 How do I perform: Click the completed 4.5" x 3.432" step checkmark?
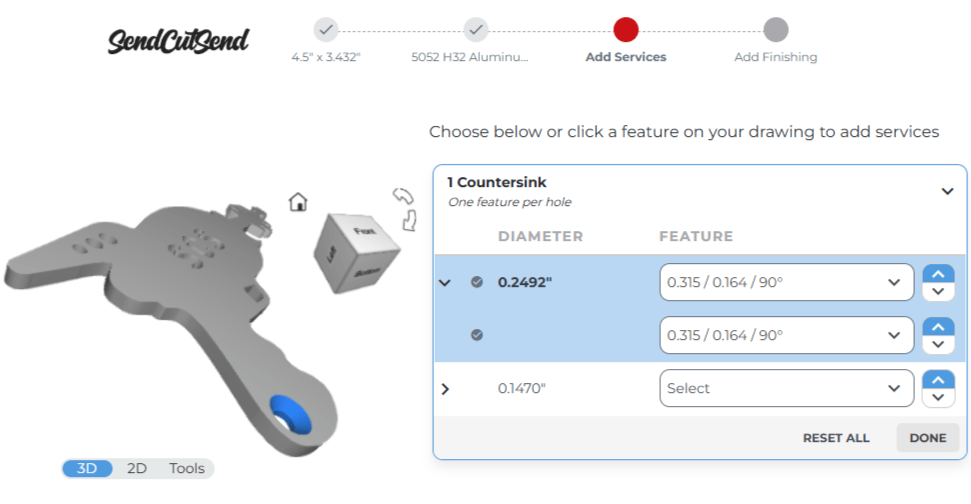(326, 29)
